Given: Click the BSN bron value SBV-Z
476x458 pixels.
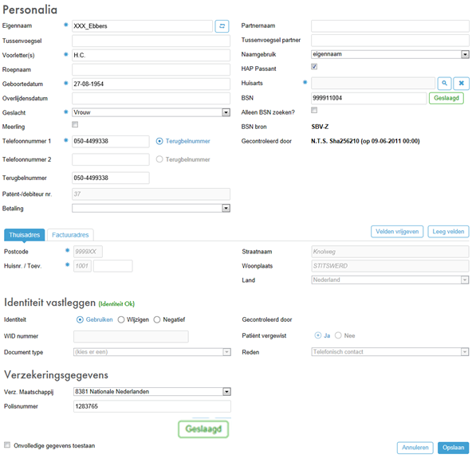Looking at the screenshot, I should 320,127.
